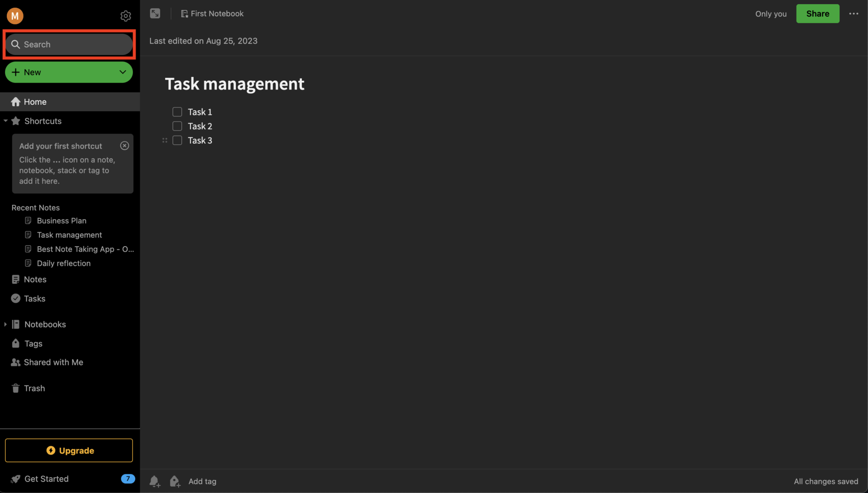Image resolution: width=868 pixels, height=493 pixels.
Task: Open settings with the gear icon
Action: pos(126,16)
